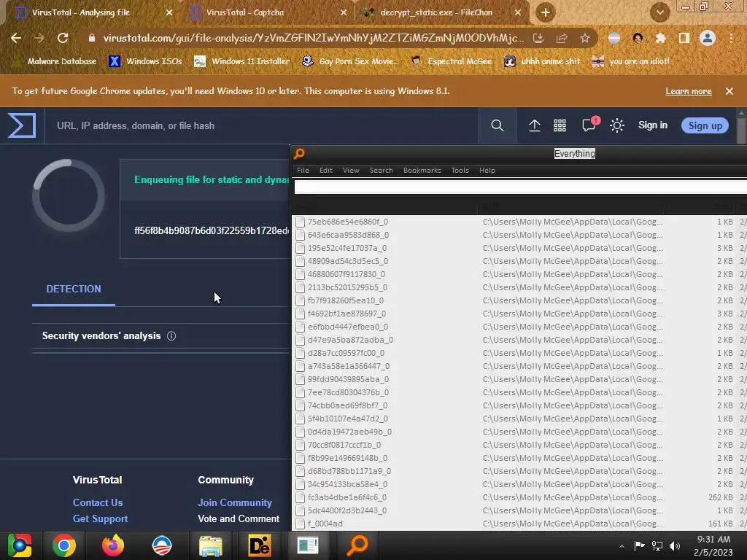Focus the URL, IP address, domain search field
747x560 pixels.
pyautogui.click(x=261, y=125)
